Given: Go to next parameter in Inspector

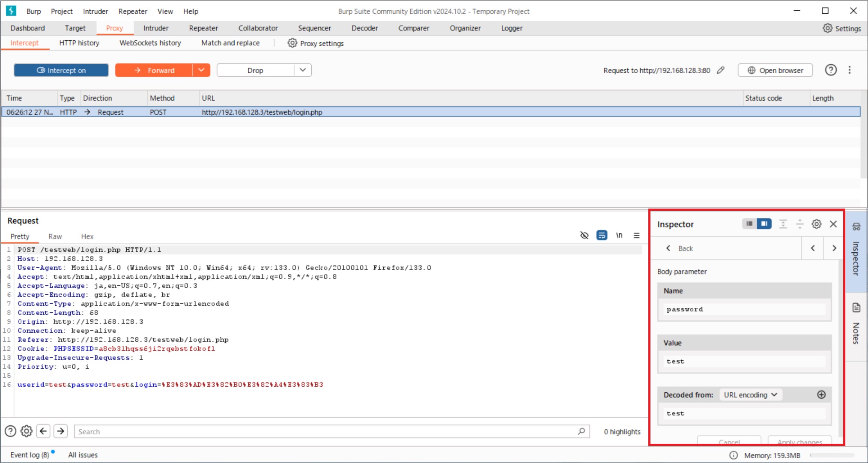Looking at the screenshot, I should (x=834, y=248).
